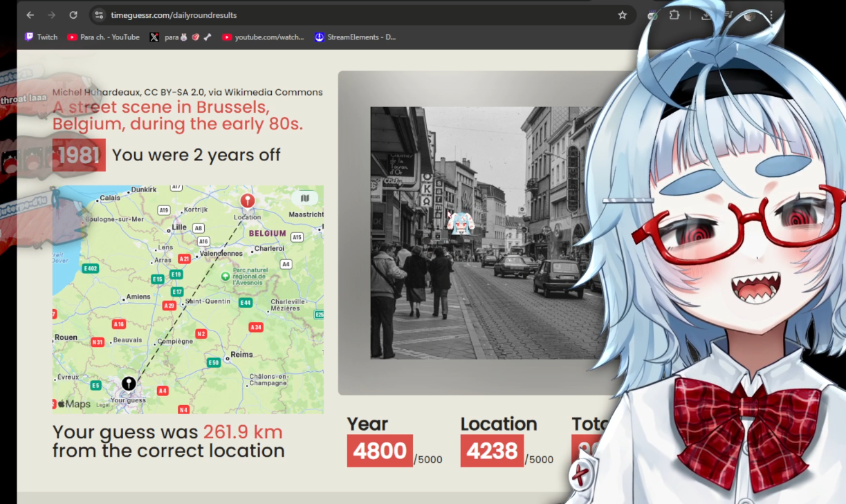Click the Calais label on the map
The height and width of the screenshot is (504, 846).
pos(110,198)
